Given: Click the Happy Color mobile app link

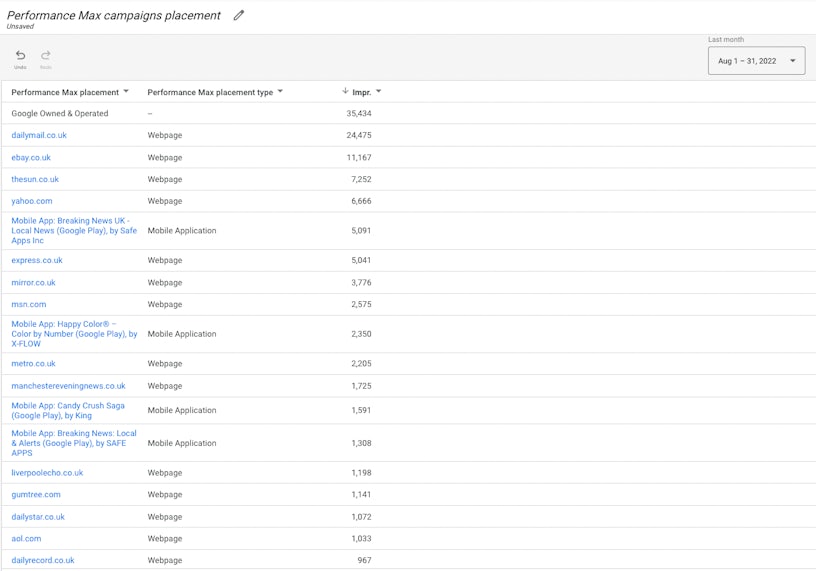Looking at the screenshot, I should [74, 334].
